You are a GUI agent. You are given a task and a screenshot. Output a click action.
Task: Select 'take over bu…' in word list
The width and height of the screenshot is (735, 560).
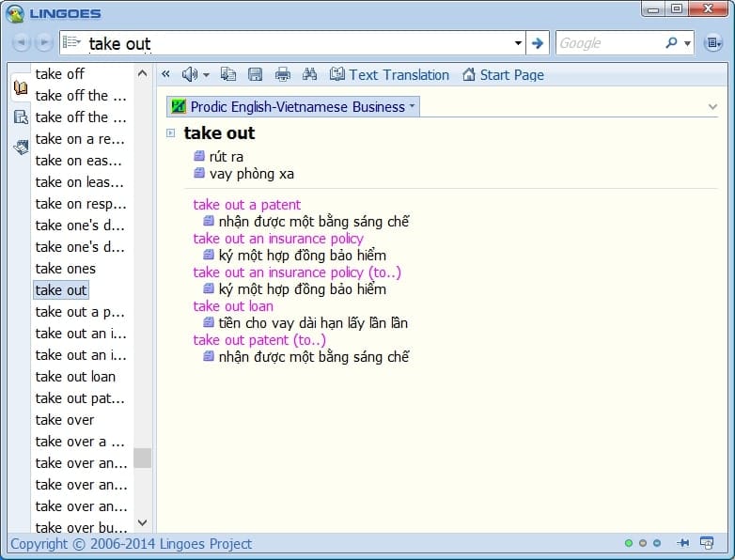pos(81,527)
